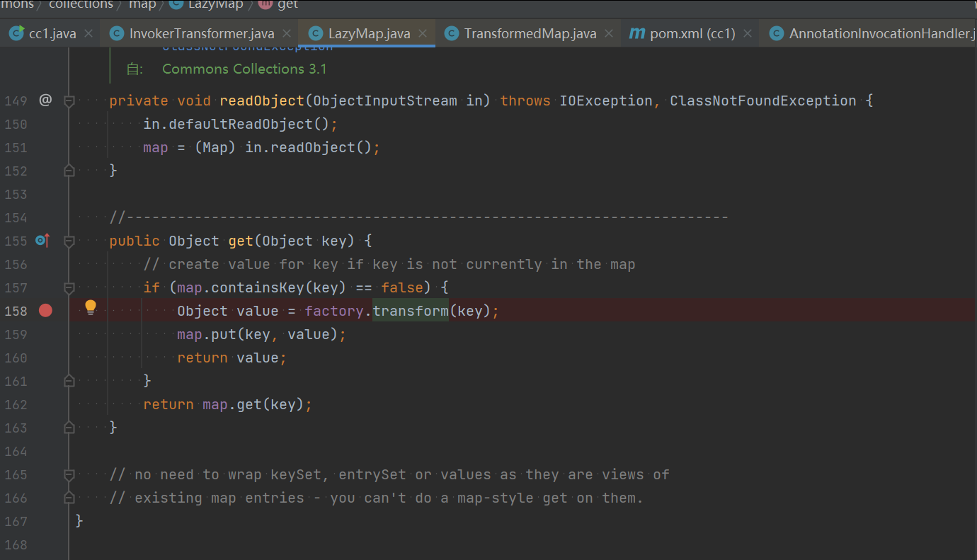Fold the if block at line 157

coord(69,288)
